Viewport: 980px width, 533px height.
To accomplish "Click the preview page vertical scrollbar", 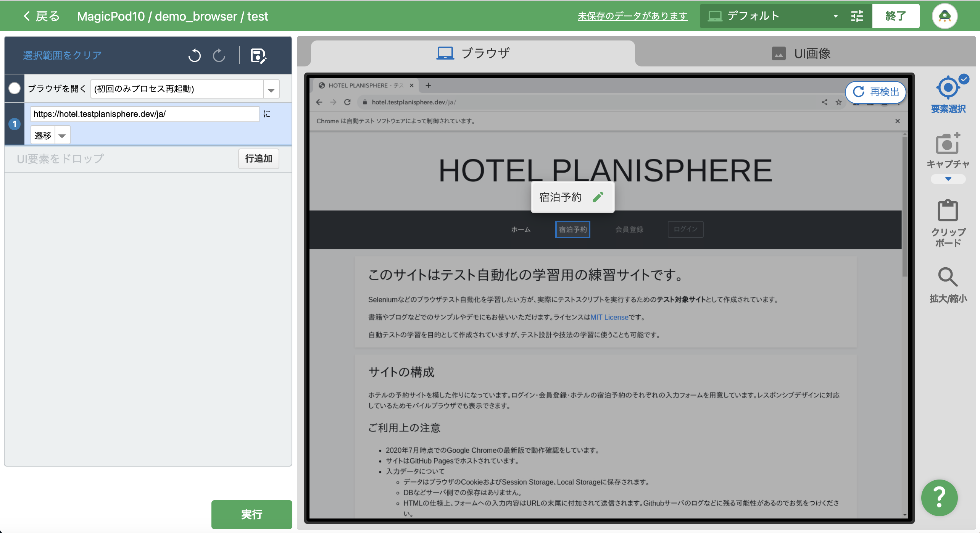I will coord(904,206).
